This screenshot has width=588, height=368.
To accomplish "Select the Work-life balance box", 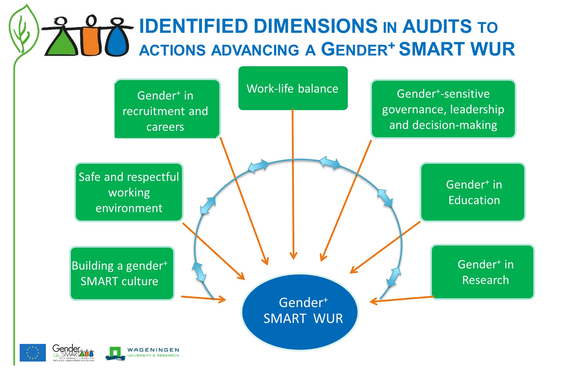I will point(293,88).
